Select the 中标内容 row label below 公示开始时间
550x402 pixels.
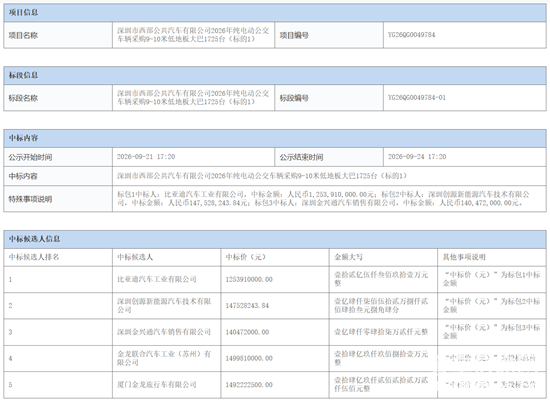(58, 176)
